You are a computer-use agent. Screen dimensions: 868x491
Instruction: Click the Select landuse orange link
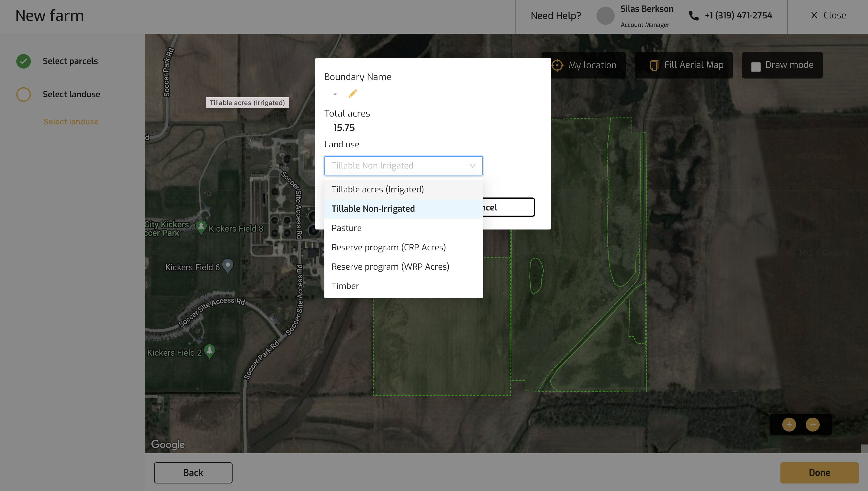coord(71,122)
